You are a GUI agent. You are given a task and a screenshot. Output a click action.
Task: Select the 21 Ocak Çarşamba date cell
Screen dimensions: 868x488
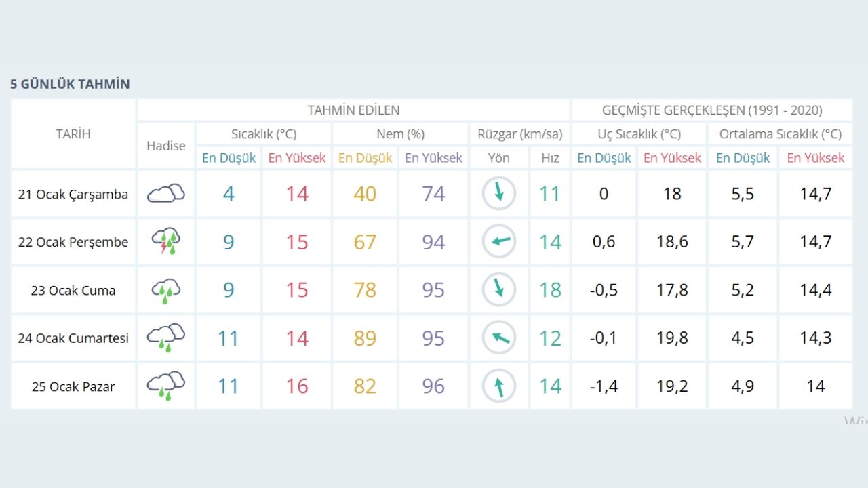click(73, 195)
